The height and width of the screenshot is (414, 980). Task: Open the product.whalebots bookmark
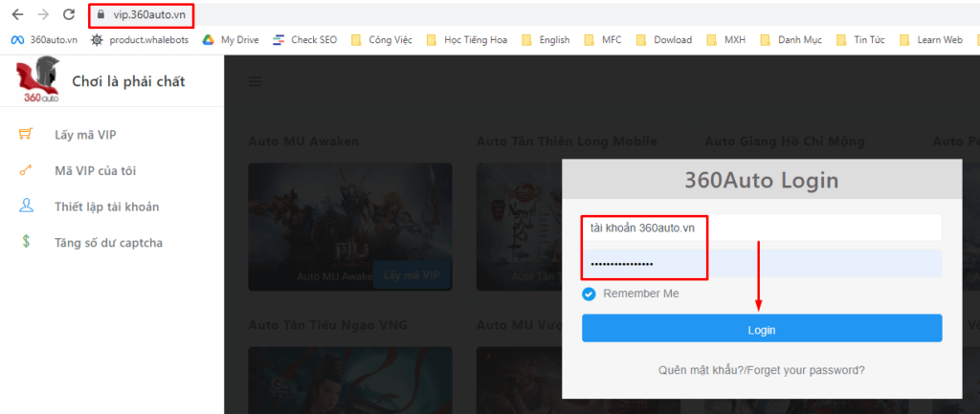[142, 40]
